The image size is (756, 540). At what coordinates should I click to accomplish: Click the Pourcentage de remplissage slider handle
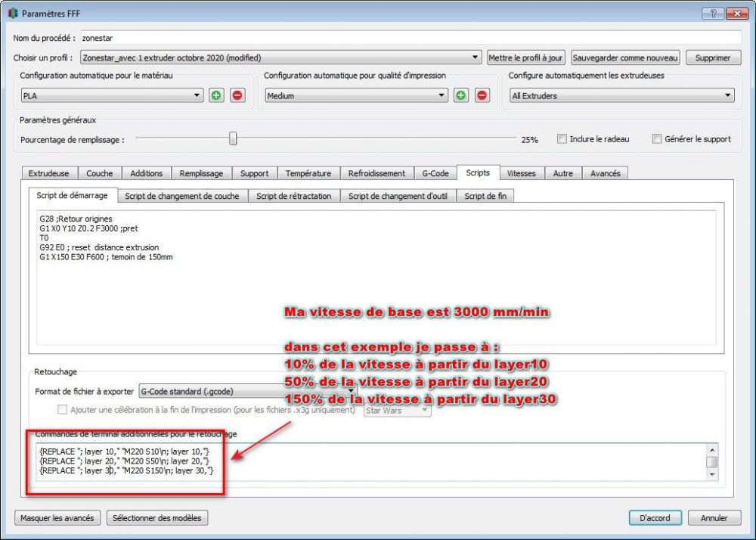[233, 138]
